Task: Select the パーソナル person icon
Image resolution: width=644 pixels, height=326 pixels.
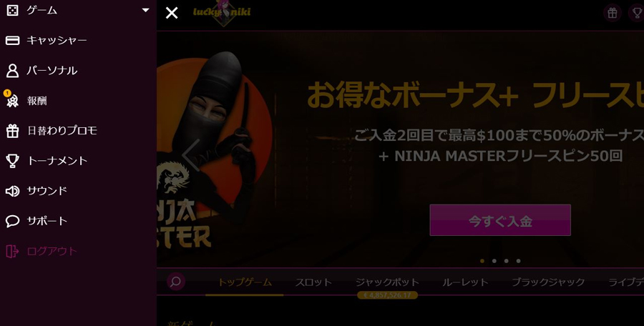Action: (x=12, y=71)
